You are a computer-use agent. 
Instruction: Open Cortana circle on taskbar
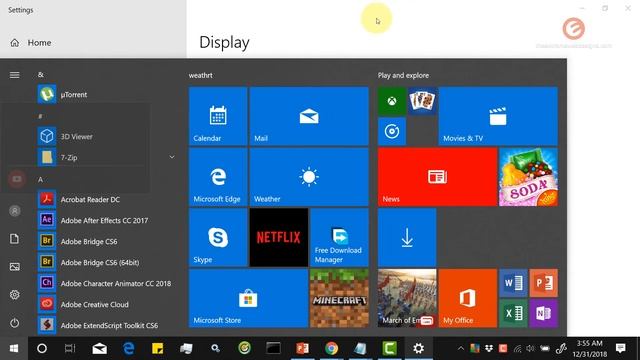(42, 348)
